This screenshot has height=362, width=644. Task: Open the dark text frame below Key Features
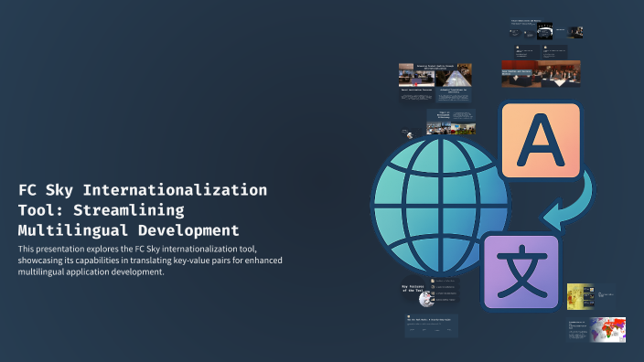[x=431, y=325]
